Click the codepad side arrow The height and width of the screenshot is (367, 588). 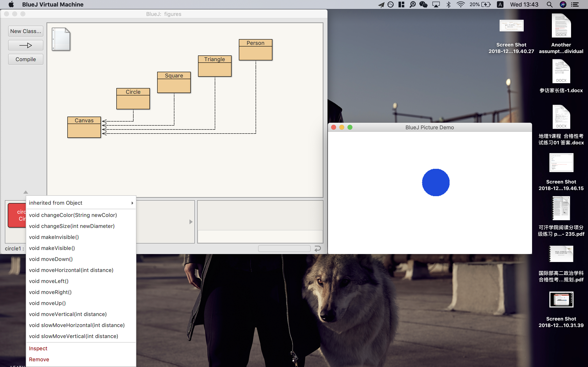tap(191, 222)
